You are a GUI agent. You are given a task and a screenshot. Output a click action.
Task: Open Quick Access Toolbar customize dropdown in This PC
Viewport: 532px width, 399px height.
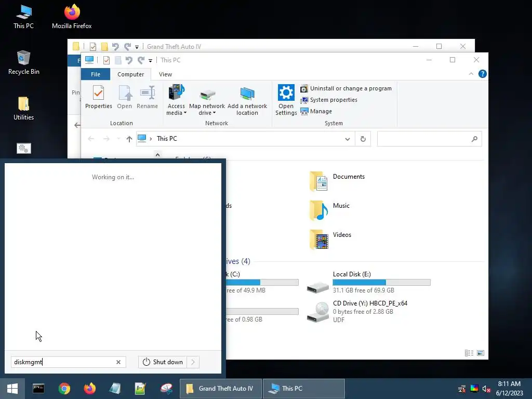[150, 61]
